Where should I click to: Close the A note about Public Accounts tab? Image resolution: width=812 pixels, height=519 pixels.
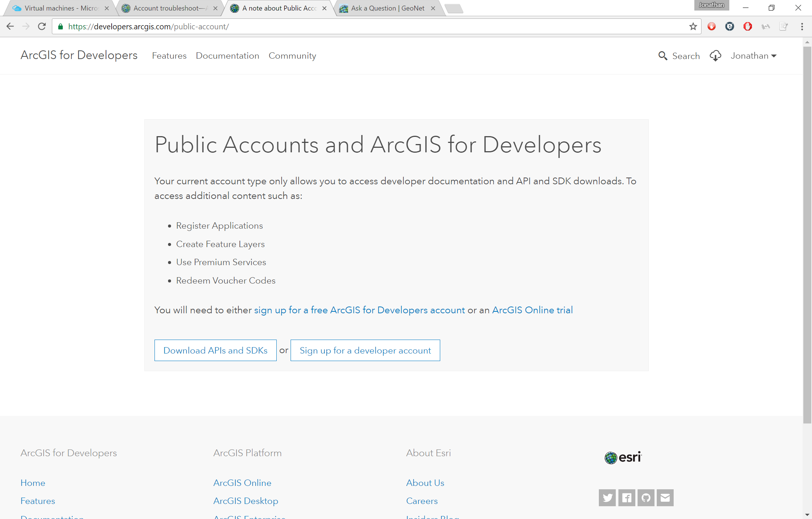324,8
